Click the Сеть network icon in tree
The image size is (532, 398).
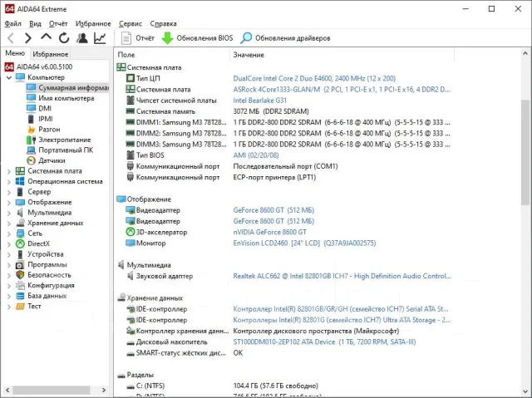point(20,233)
